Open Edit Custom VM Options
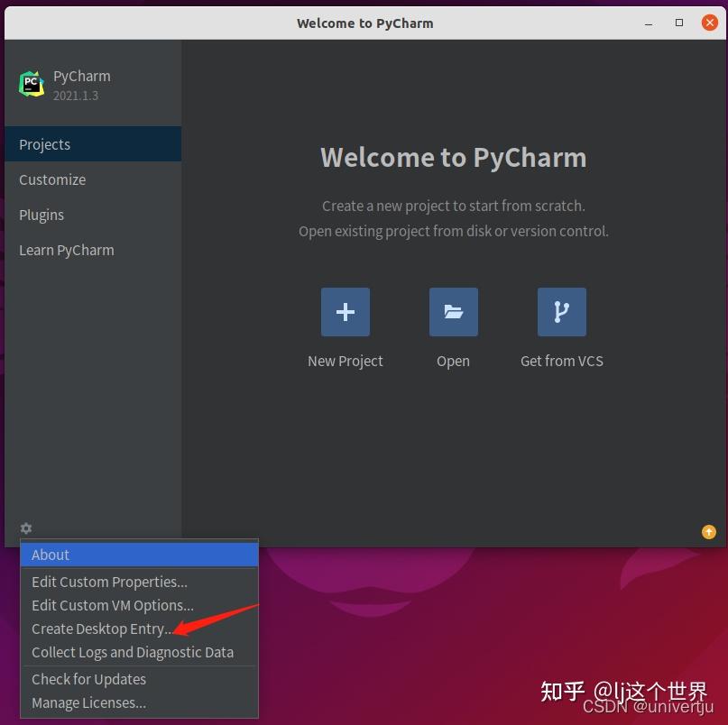Screen dimensions: 728x725 pos(112,605)
